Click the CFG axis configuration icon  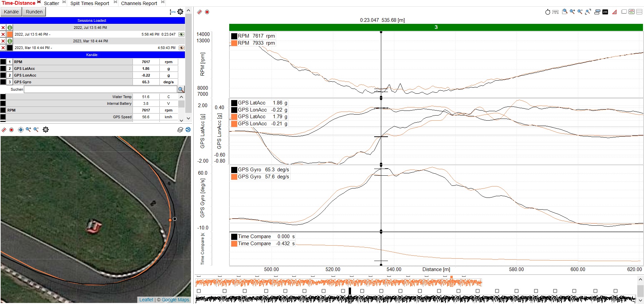[173, 12]
